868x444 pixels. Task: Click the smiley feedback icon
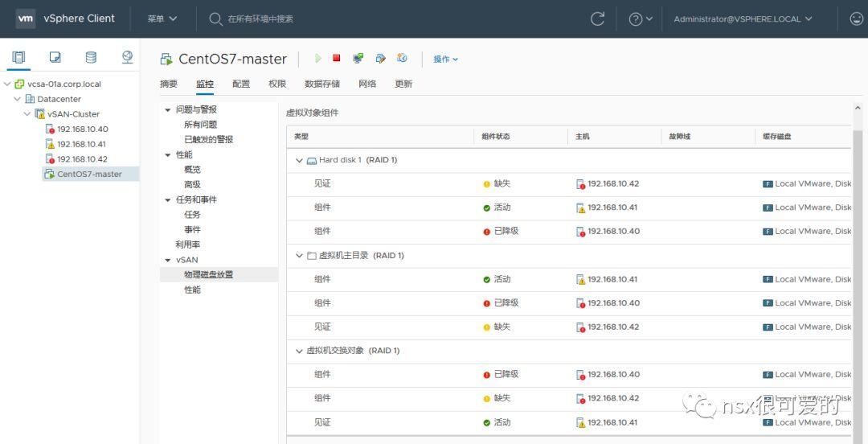coord(856,18)
